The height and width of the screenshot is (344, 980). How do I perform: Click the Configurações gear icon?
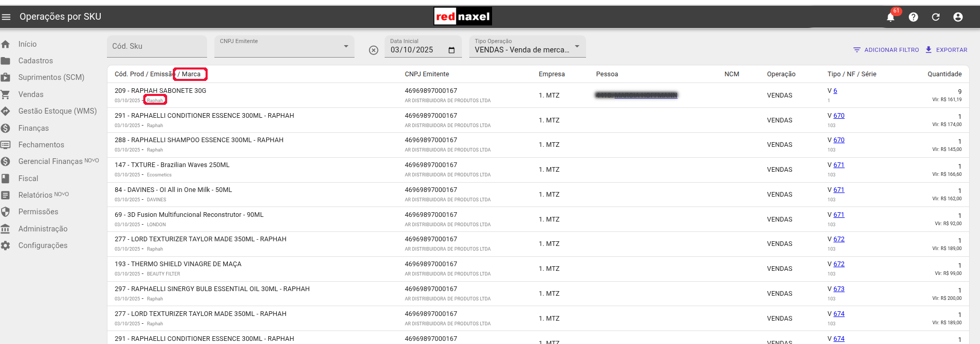[6, 245]
